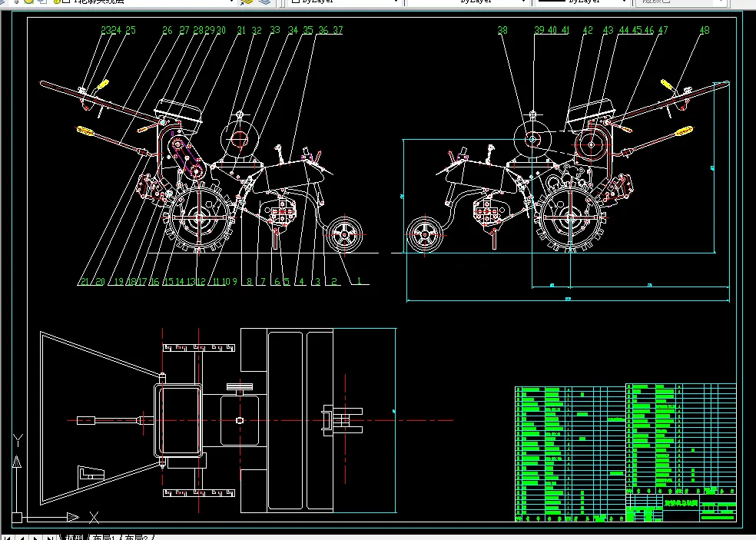
Task: Select callout number 43
Action: [608, 31]
